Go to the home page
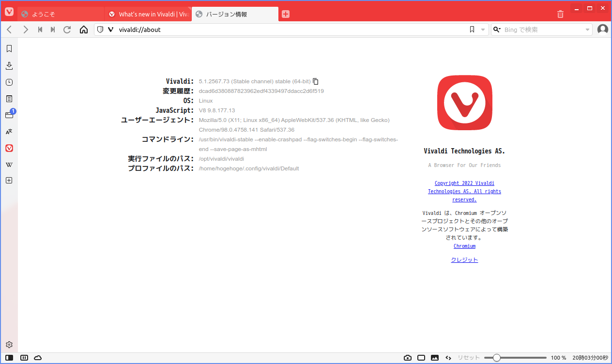The image size is (612, 364). 84,30
